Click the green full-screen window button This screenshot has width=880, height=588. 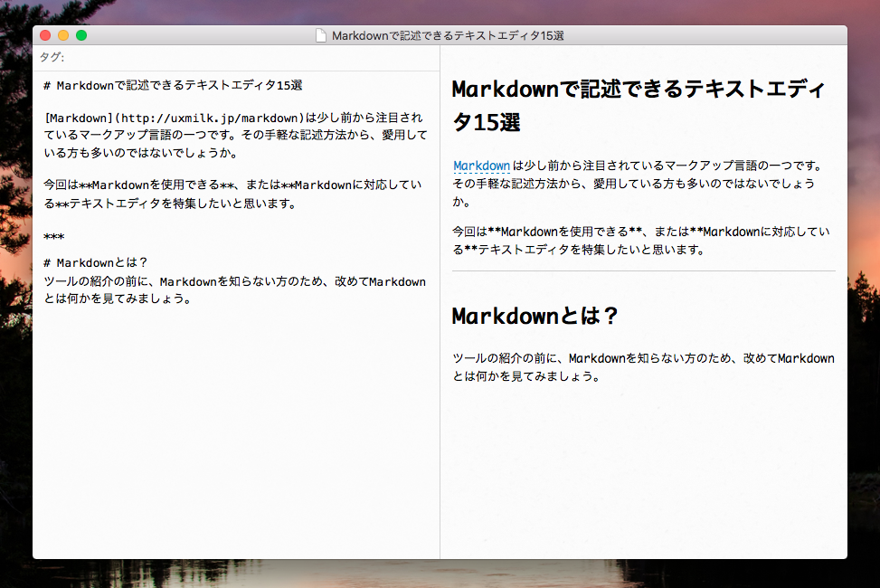(81, 35)
